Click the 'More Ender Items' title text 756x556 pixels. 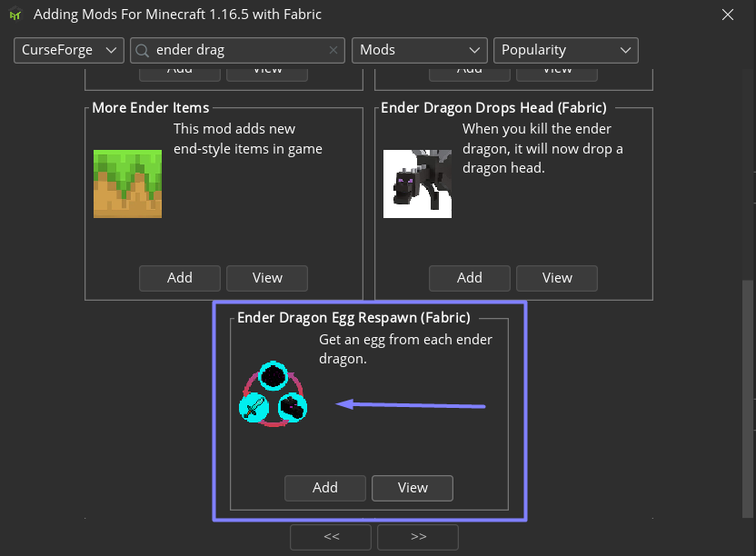(x=151, y=107)
